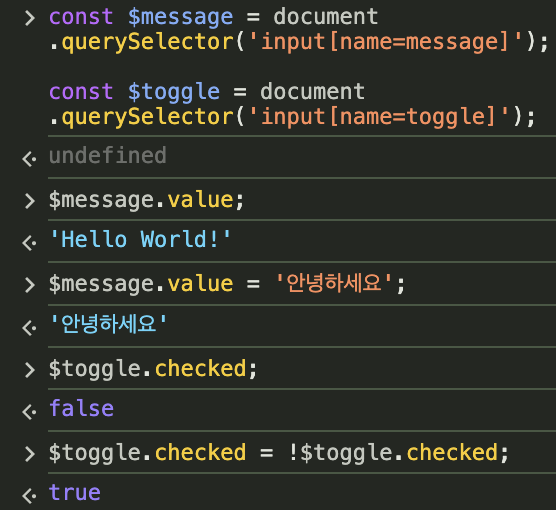The height and width of the screenshot is (510, 556).
Task: Click the orange '안녕하세요' string literal
Action: (334, 283)
